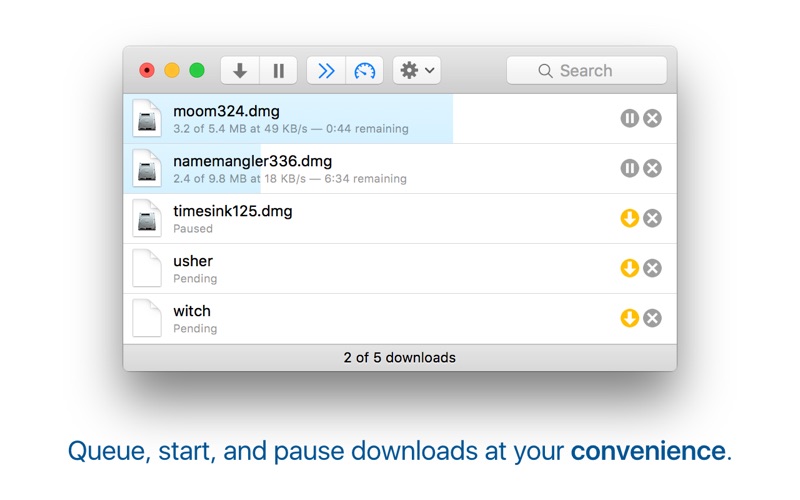Resume the paused timesink125.dmg download
Image resolution: width=800 pixels, height=500 pixels.
point(630,218)
